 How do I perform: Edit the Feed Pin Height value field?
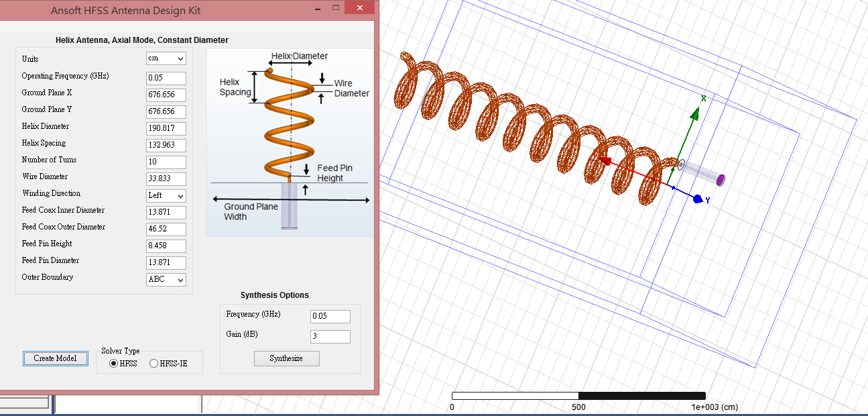[166, 246]
